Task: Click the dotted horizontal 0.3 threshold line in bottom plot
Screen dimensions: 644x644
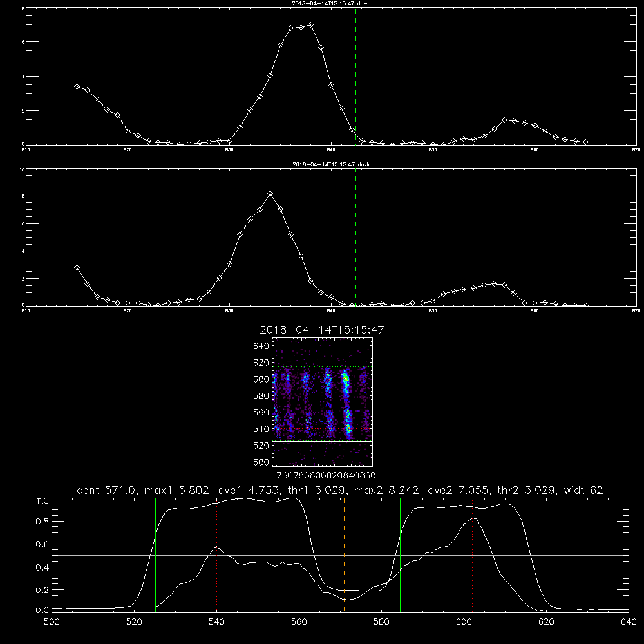Action: coord(340,578)
